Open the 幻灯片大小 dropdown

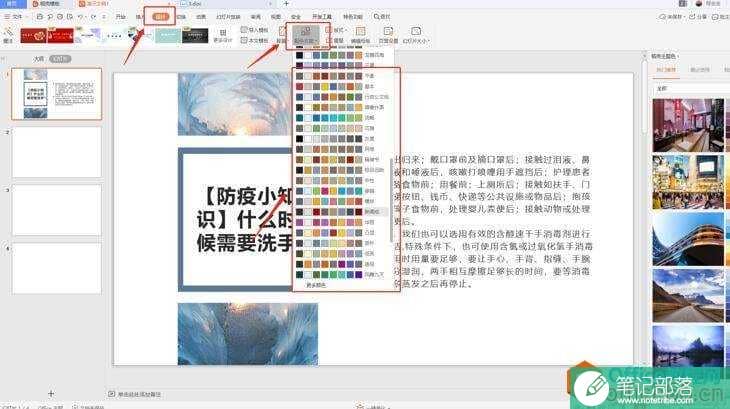click(415, 35)
